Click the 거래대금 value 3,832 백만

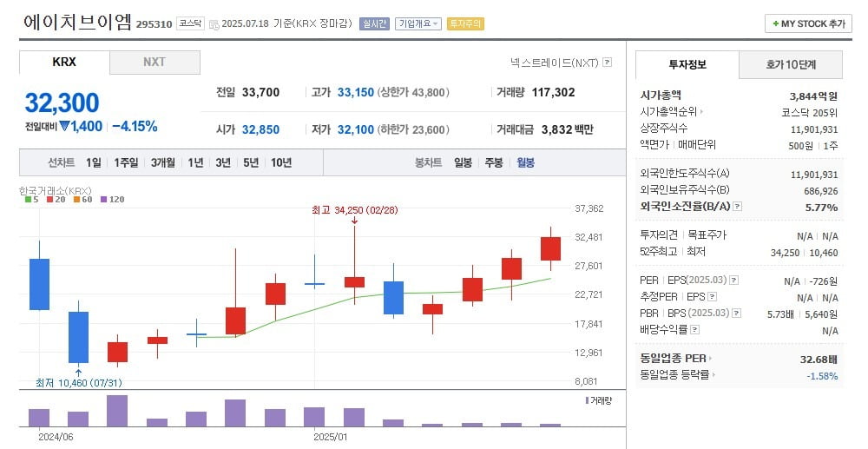(567, 129)
